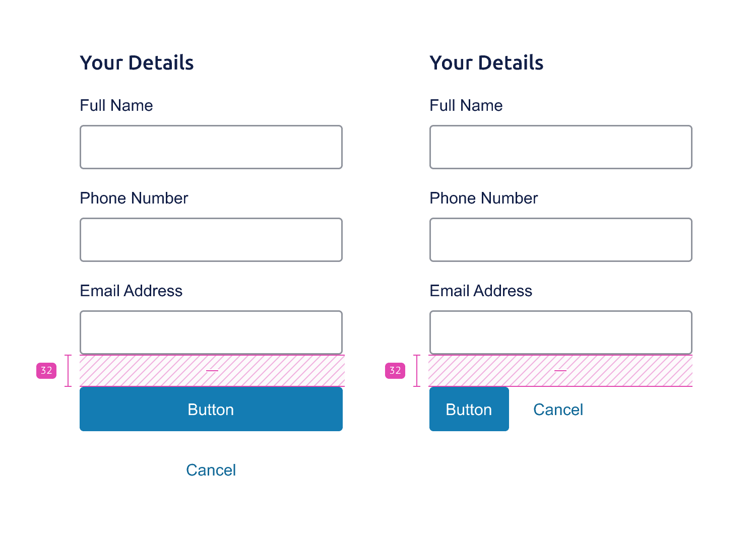Click the pink 32 spacing badge on the right

(395, 370)
